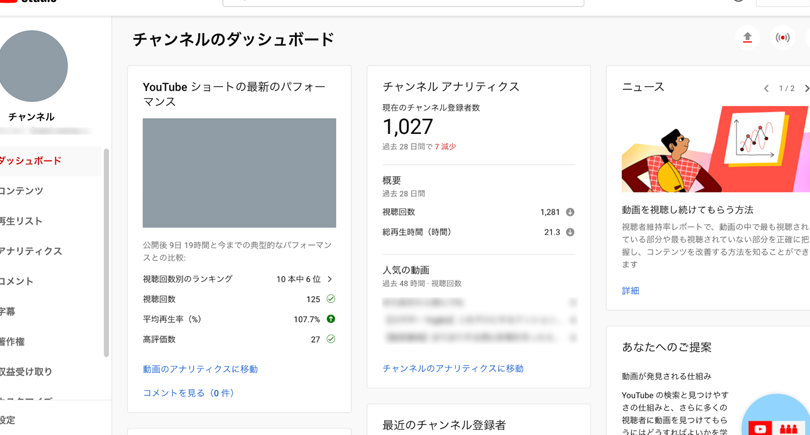
Task: Click the 高評価数 label
Action: coord(159,339)
